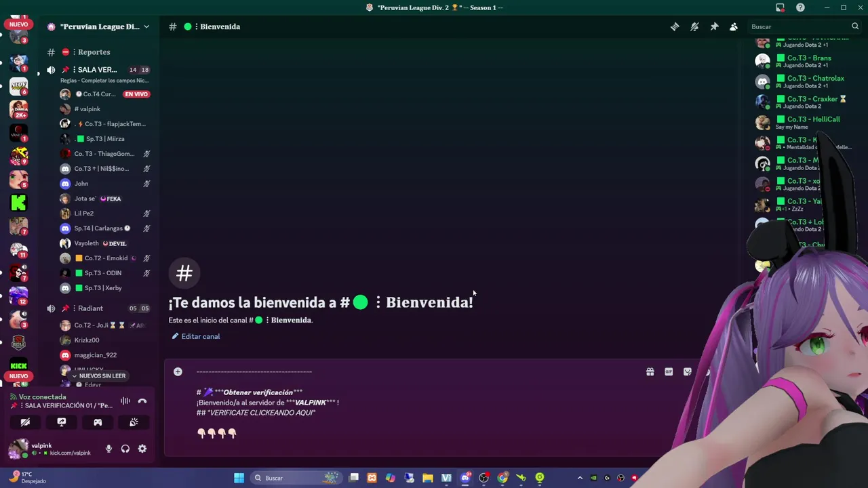This screenshot has height=488, width=868.
Task: Open the gift icon in message box
Action: coord(650,371)
